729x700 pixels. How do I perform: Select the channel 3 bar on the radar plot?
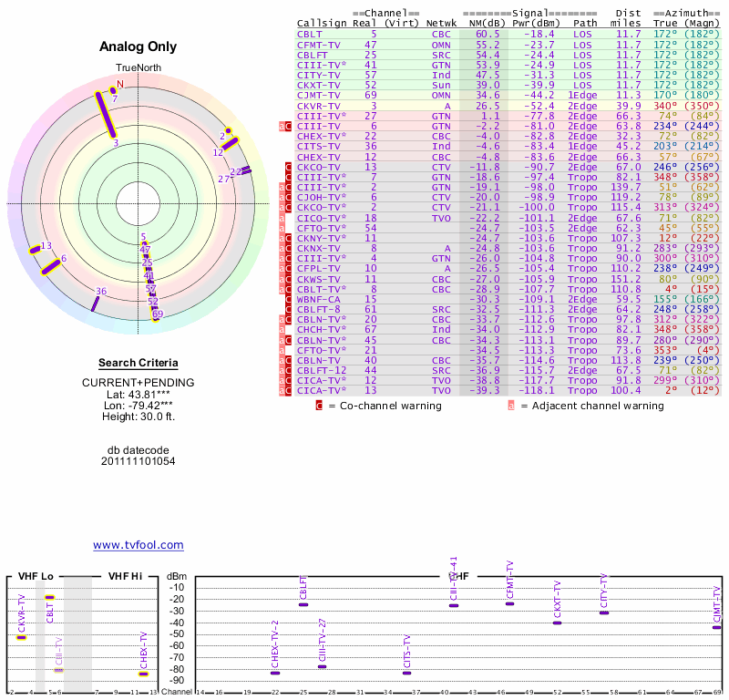[x=108, y=115]
